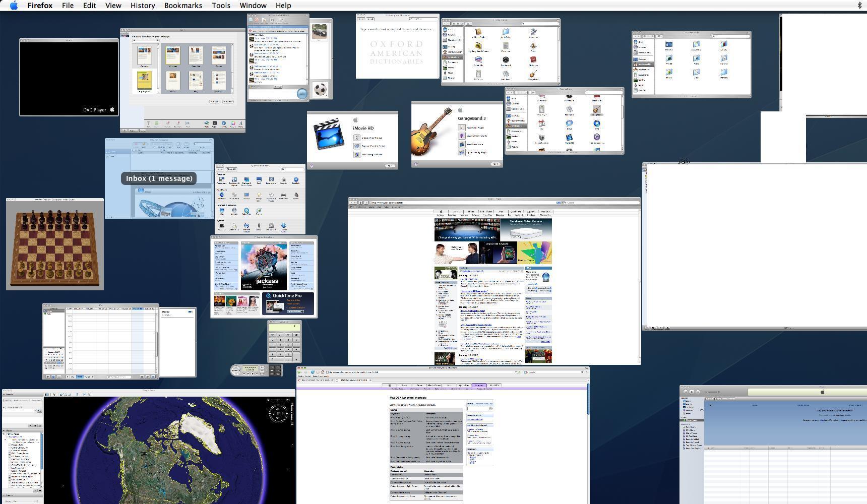Screen dimensions: 867x504
Task: Click the compass in Google Earth
Action: coord(278,413)
